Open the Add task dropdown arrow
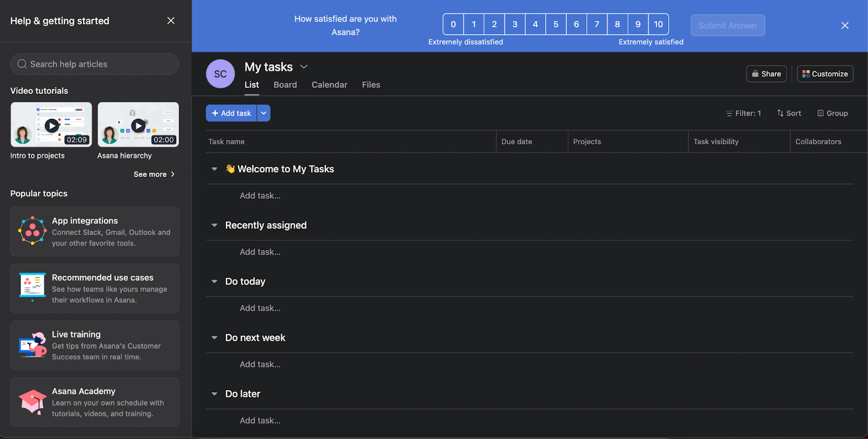868x439 pixels. (264, 113)
